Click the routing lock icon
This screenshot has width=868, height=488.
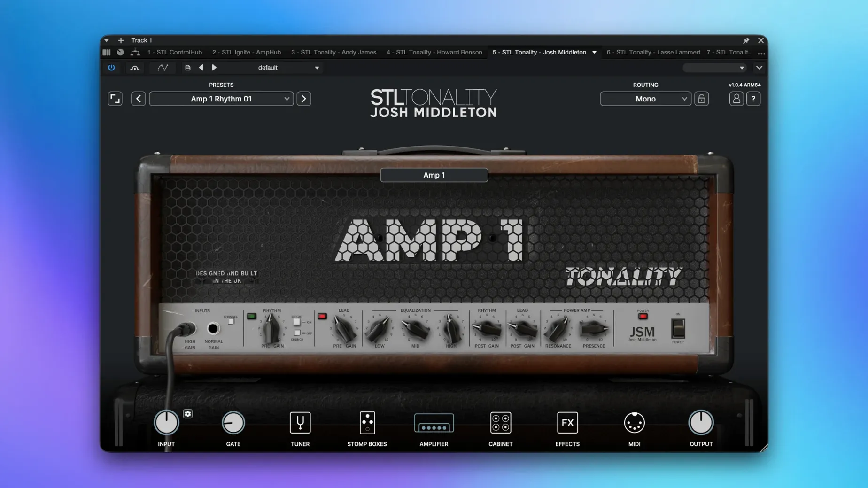(701, 99)
